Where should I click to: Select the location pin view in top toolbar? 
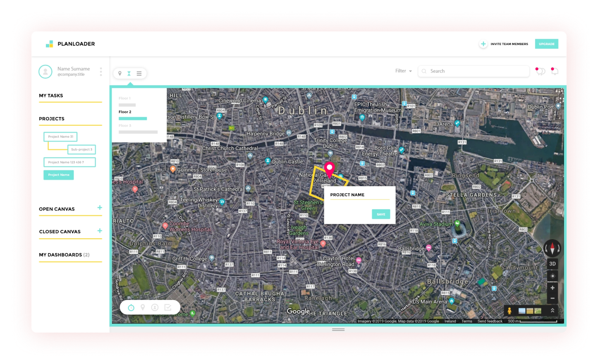pyautogui.click(x=120, y=73)
